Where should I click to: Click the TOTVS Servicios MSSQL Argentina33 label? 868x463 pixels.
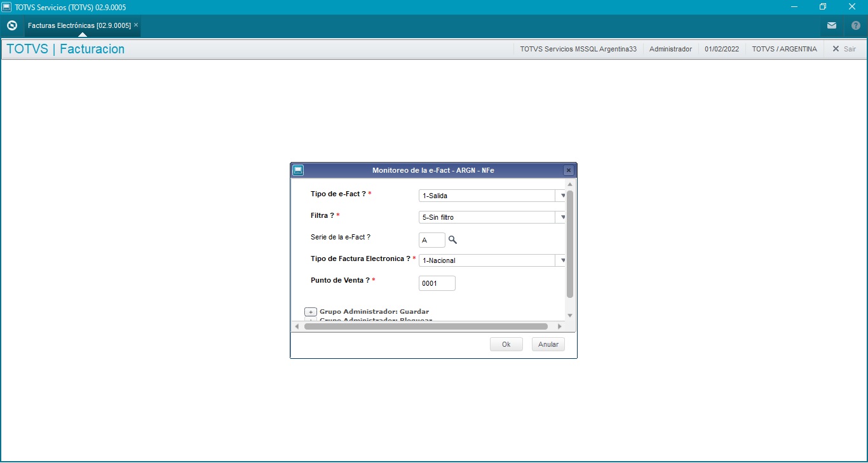[x=578, y=49]
